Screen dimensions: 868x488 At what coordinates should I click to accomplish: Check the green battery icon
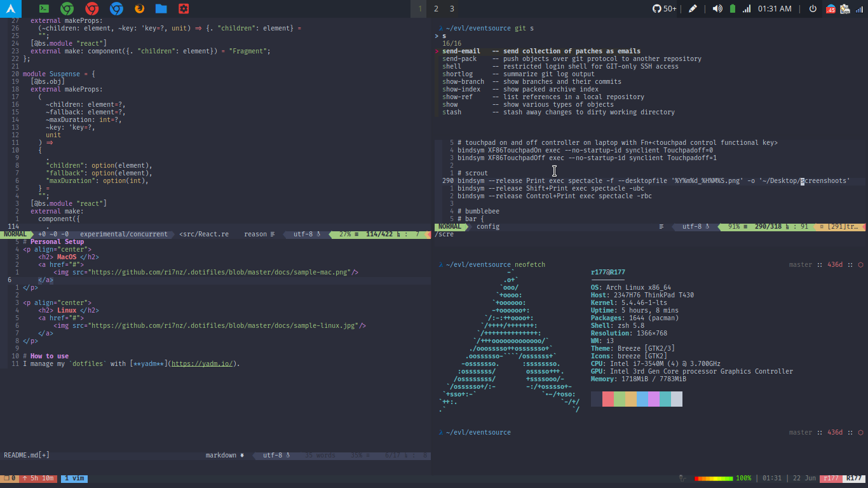(x=732, y=8)
